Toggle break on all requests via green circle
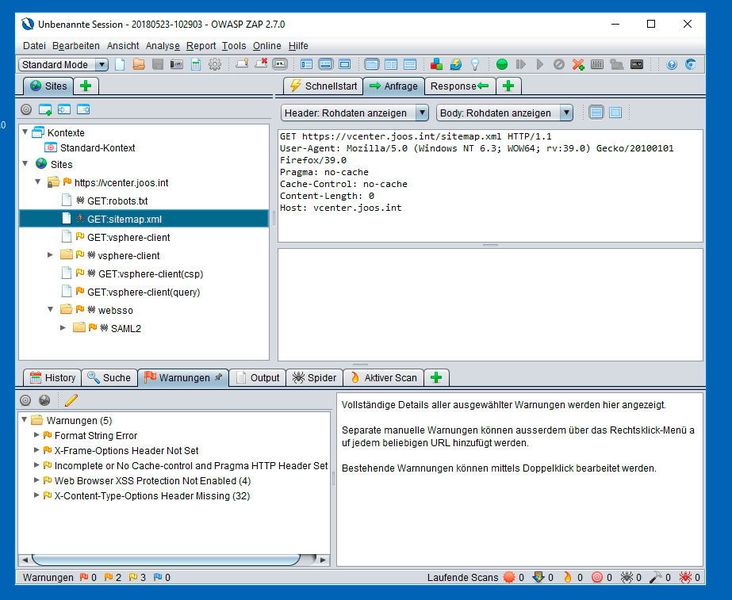This screenshot has width=732, height=600. pos(502,64)
